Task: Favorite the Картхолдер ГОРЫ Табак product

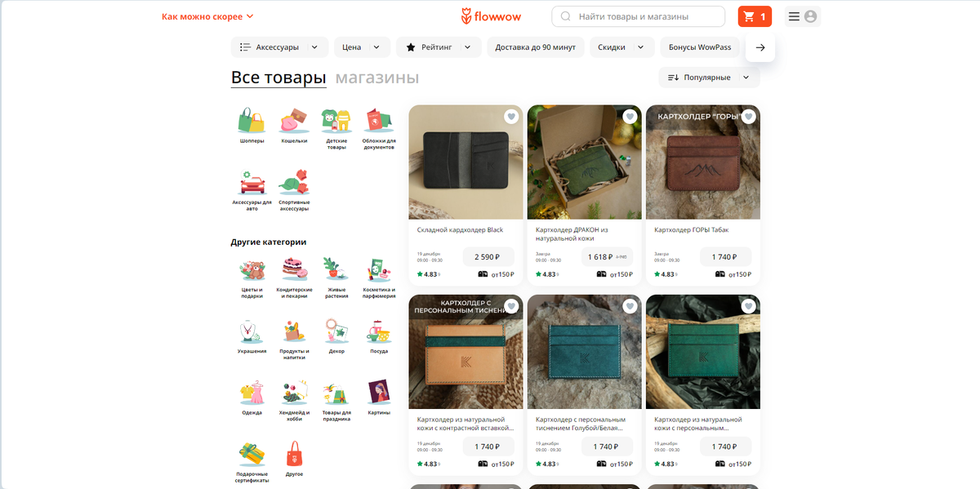Action: point(749,117)
